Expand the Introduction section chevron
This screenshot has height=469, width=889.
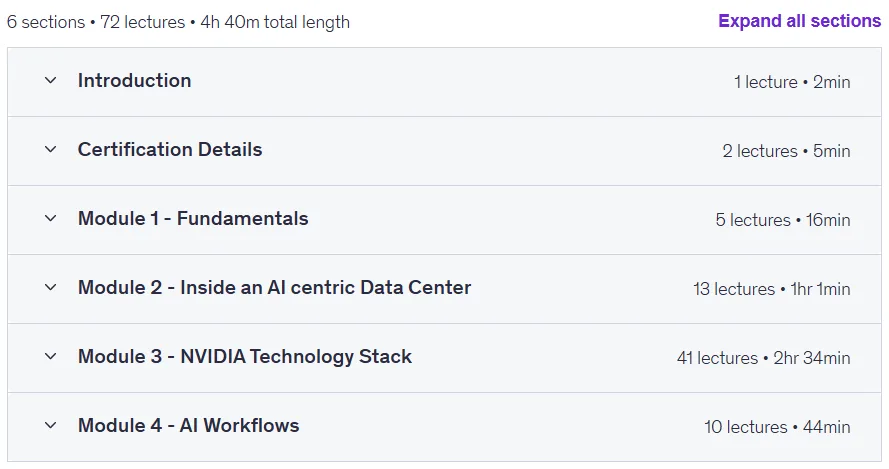point(50,81)
